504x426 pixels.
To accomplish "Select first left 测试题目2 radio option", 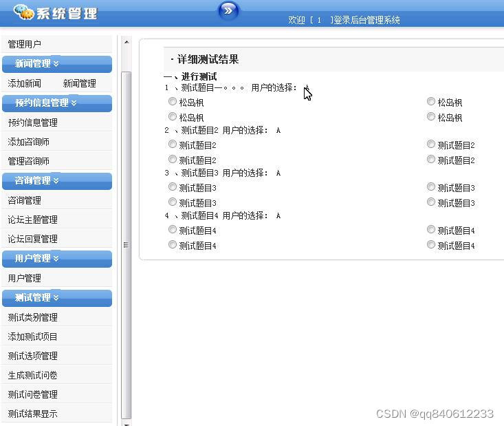I will [173, 144].
